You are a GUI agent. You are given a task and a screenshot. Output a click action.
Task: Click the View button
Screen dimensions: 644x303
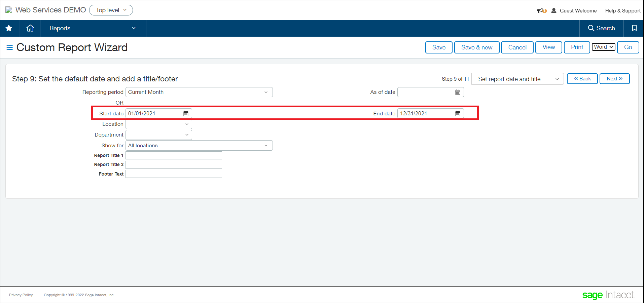tap(549, 47)
